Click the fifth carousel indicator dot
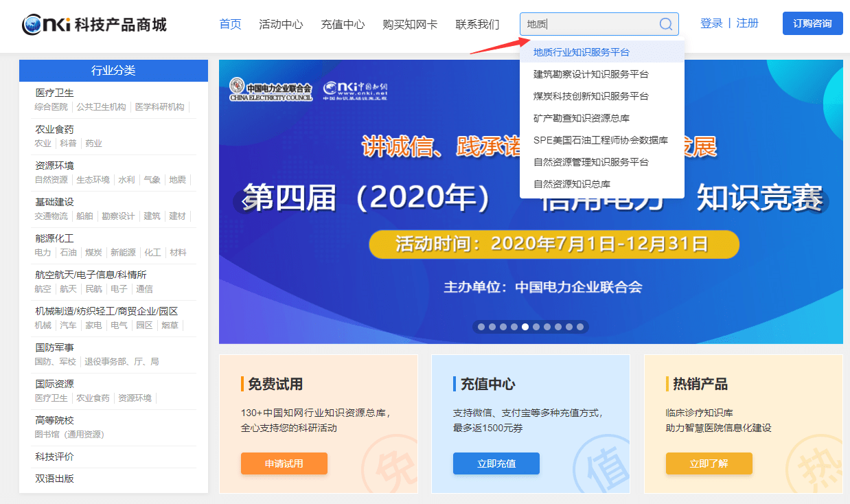The height and width of the screenshot is (504, 850). (525, 327)
